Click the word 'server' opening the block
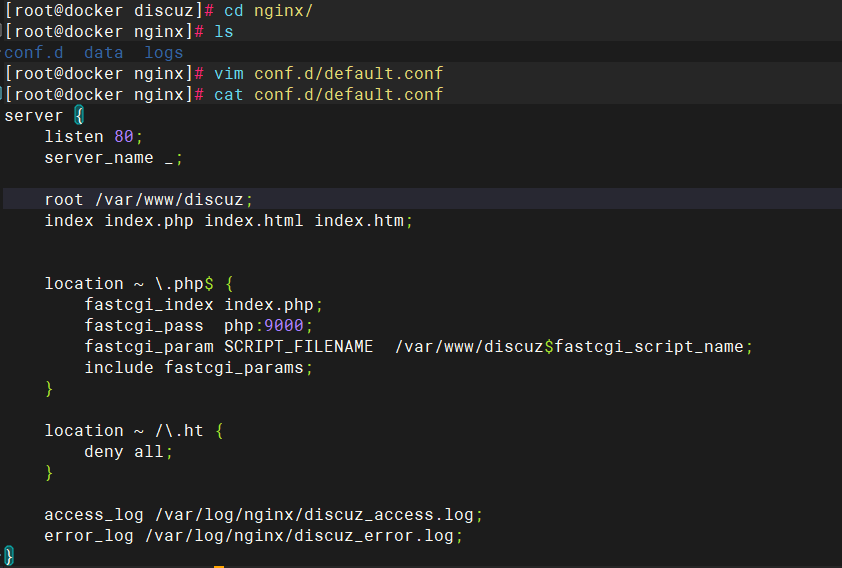The width and height of the screenshot is (842, 568). tap(34, 115)
